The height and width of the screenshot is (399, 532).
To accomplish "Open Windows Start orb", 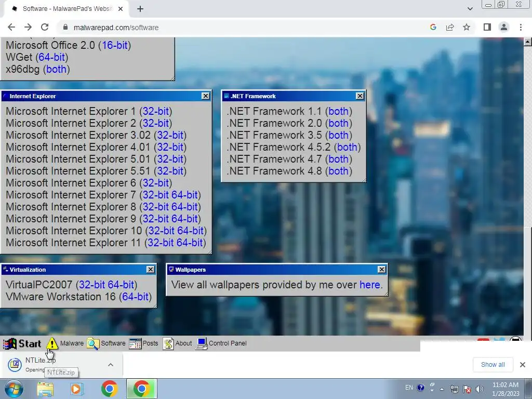I will point(14,389).
